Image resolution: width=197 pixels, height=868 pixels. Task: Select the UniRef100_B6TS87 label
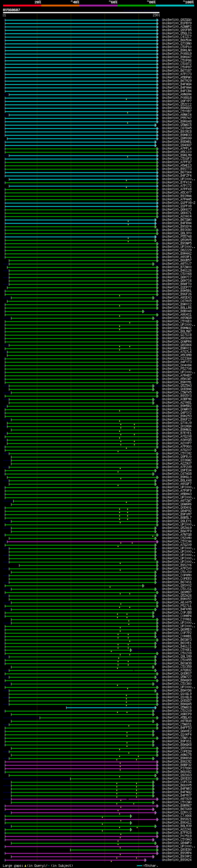pos(177,71)
